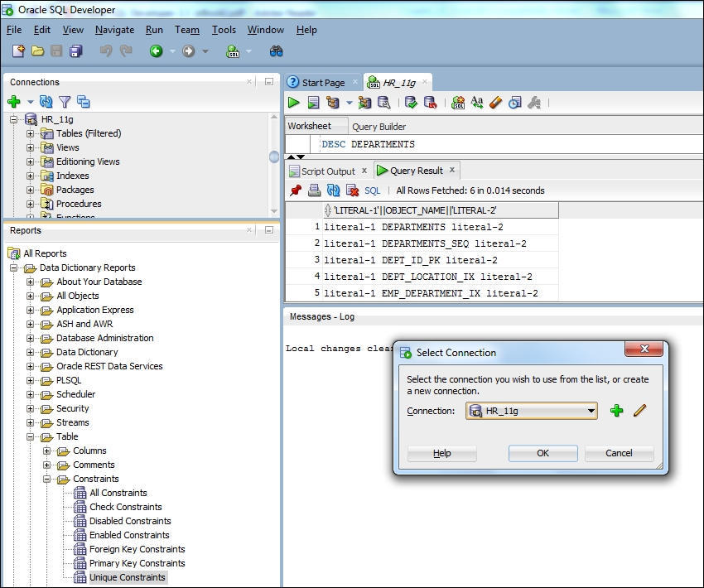The height and width of the screenshot is (588, 704).
Task: Add a new connection with green plus
Action: [x=14, y=102]
